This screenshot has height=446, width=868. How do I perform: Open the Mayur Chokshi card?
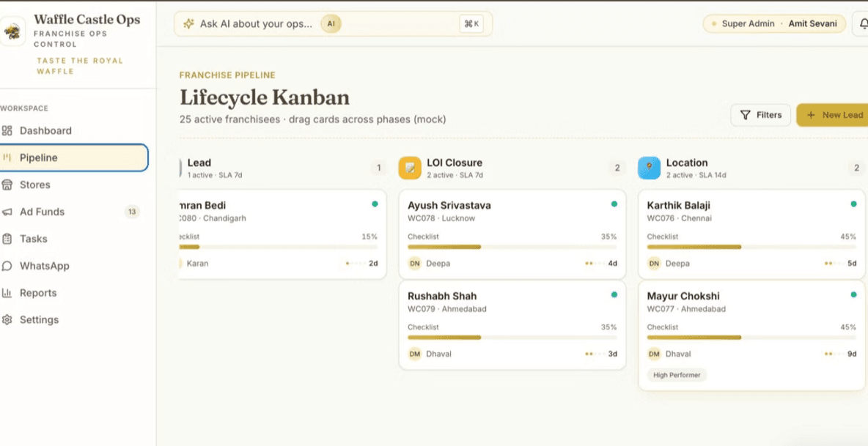(751, 335)
